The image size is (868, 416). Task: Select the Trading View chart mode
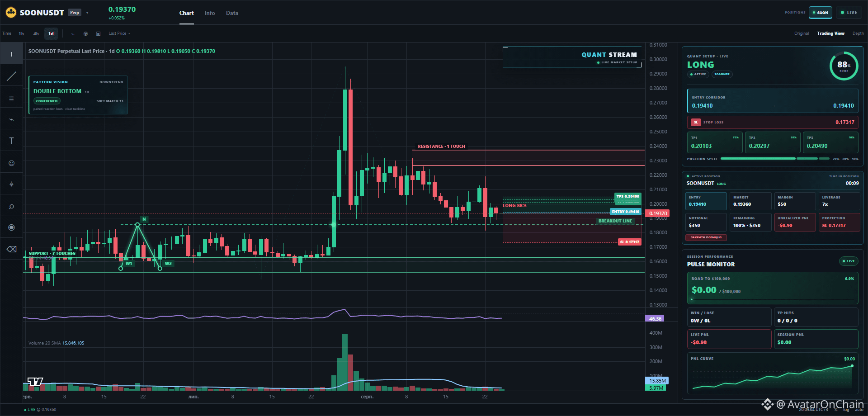click(830, 33)
